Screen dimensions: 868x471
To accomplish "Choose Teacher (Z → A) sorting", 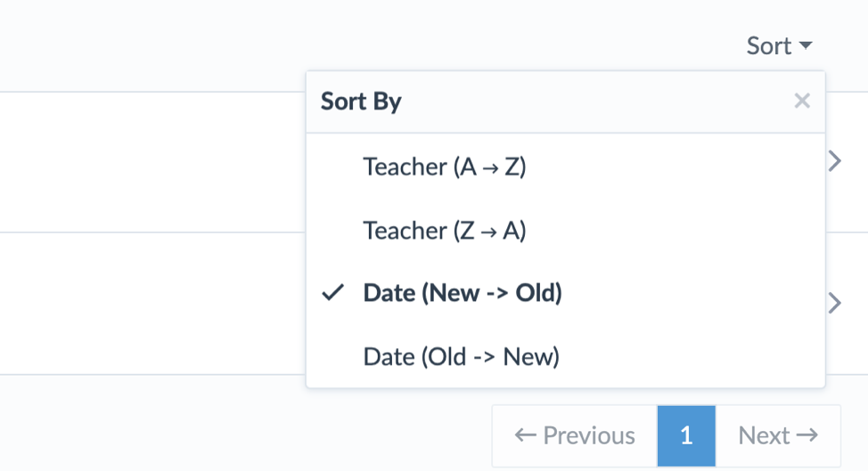I will click(x=445, y=231).
